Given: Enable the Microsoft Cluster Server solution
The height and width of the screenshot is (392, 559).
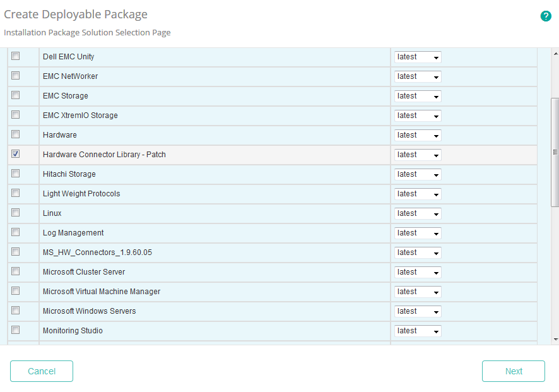Looking at the screenshot, I should tap(15, 271).
